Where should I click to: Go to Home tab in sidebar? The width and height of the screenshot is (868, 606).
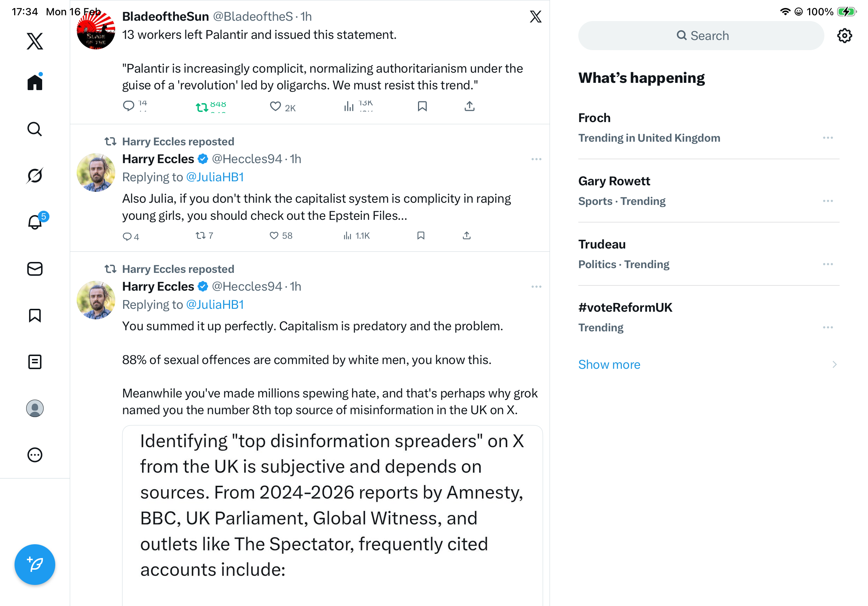[x=35, y=82]
